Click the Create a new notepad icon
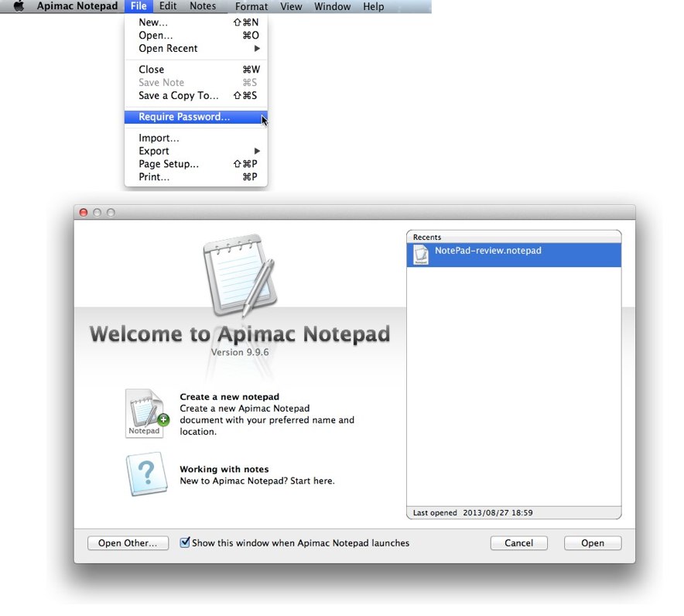The image size is (684, 616). [146, 413]
